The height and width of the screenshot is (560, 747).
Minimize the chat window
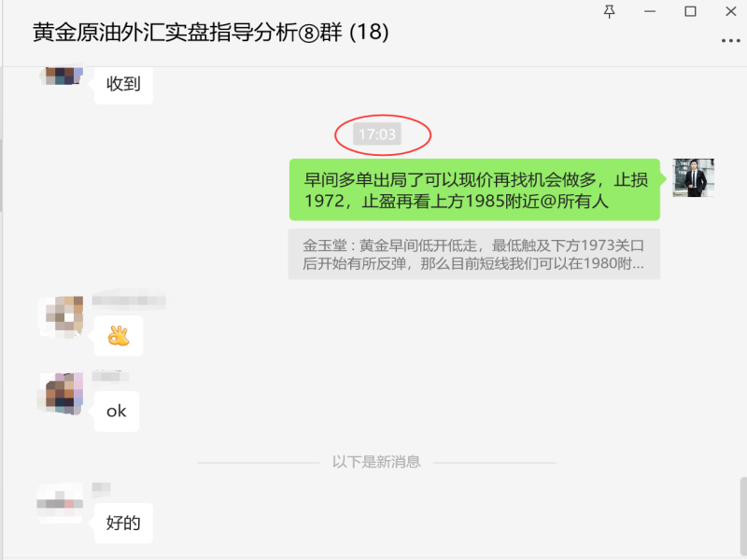point(650,11)
